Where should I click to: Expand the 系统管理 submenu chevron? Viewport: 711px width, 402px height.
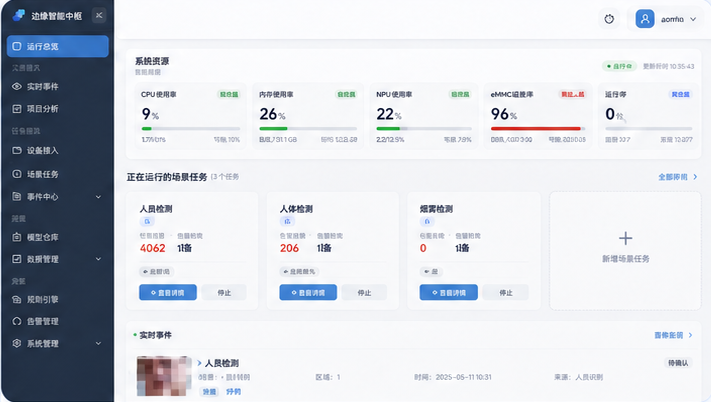(x=98, y=344)
